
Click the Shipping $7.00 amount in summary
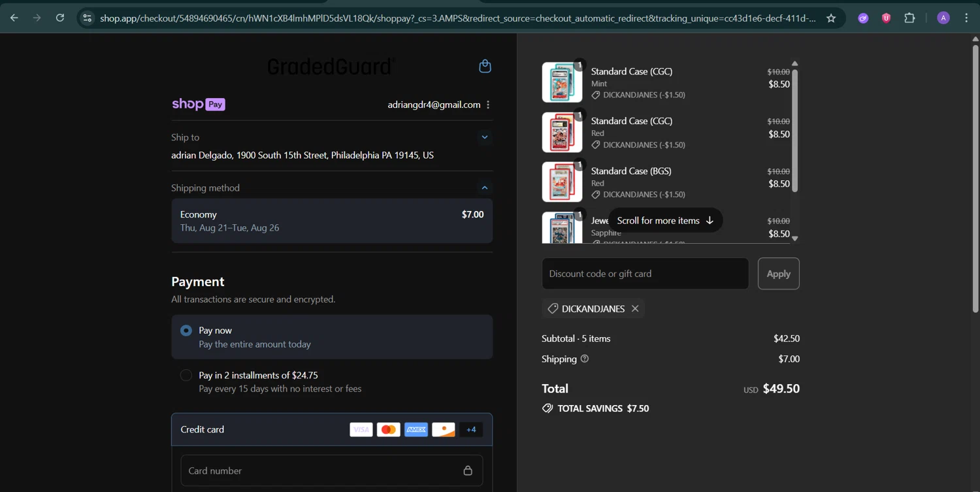789,359
